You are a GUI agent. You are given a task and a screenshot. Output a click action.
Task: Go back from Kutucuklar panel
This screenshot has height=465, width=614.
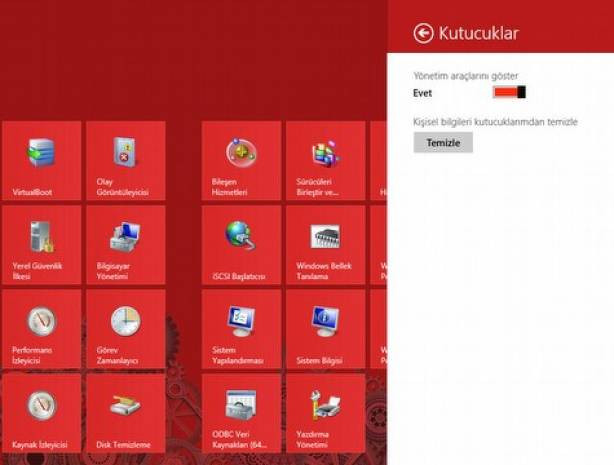point(423,33)
